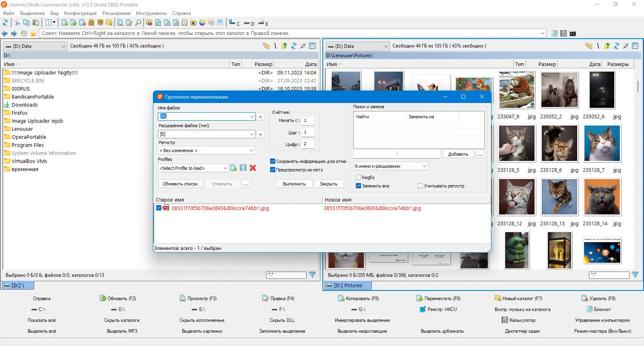
Task: Select the '[D:] Pictures' panel tab
Action: (x=348, y=286)
